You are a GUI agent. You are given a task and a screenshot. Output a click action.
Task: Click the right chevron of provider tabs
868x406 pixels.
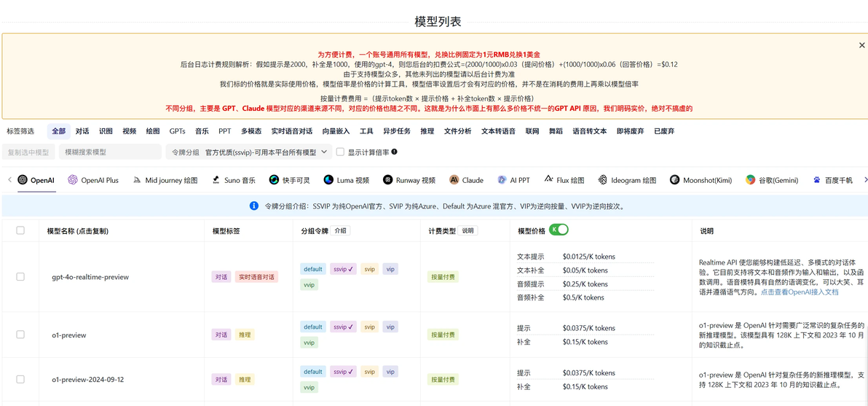coord(865,179)
